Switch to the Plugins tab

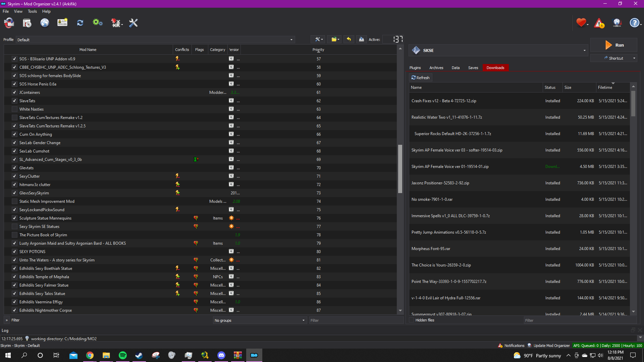click(x=415, y=68)
